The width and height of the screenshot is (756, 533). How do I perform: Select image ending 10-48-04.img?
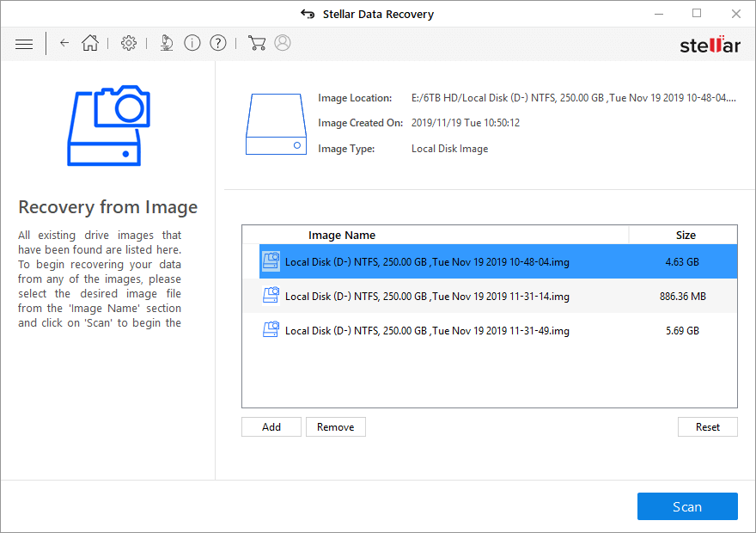click(x=498, y=261)
